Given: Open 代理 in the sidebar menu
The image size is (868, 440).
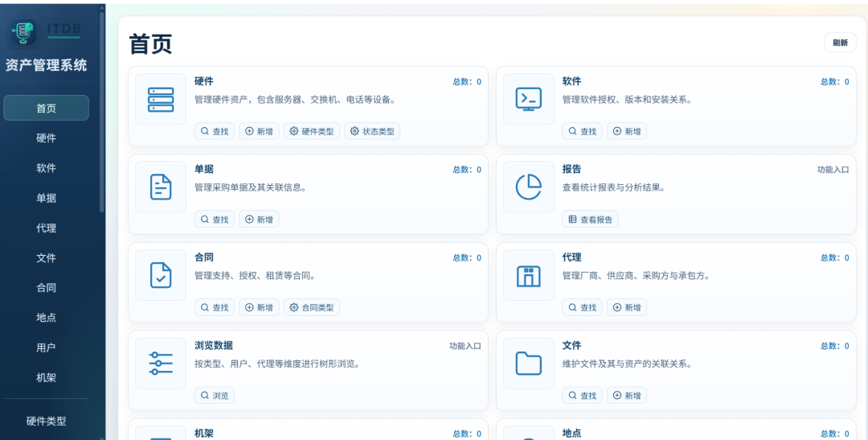Looking at the screenshot, I should click(x=46, y=228).
